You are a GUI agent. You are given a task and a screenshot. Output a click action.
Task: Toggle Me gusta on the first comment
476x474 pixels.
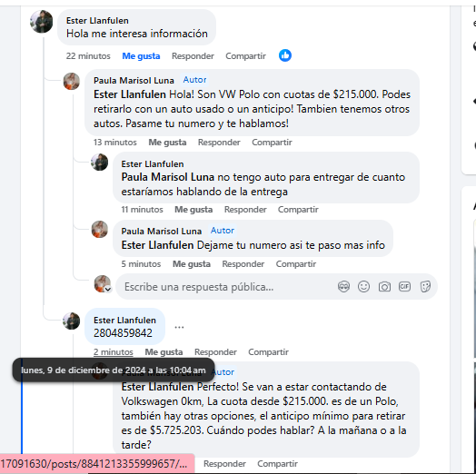pyautogui.click(x=141, y=56)
